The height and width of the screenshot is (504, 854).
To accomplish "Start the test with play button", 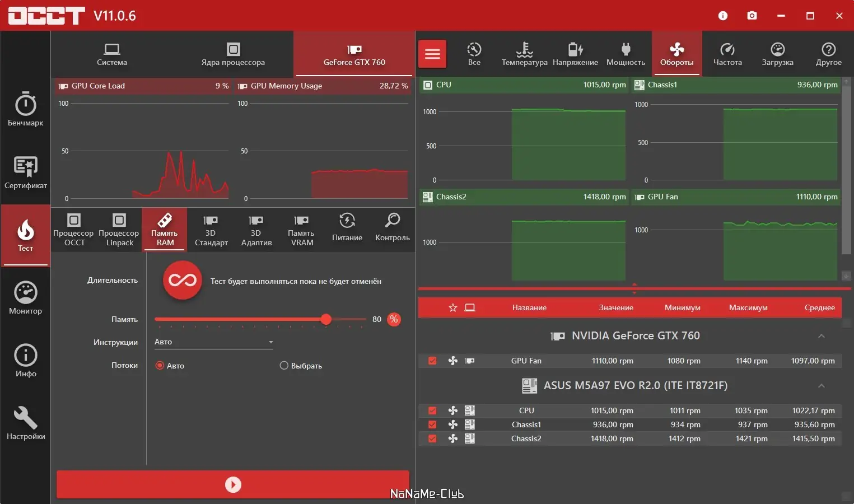I will click(x=233, y=484).
